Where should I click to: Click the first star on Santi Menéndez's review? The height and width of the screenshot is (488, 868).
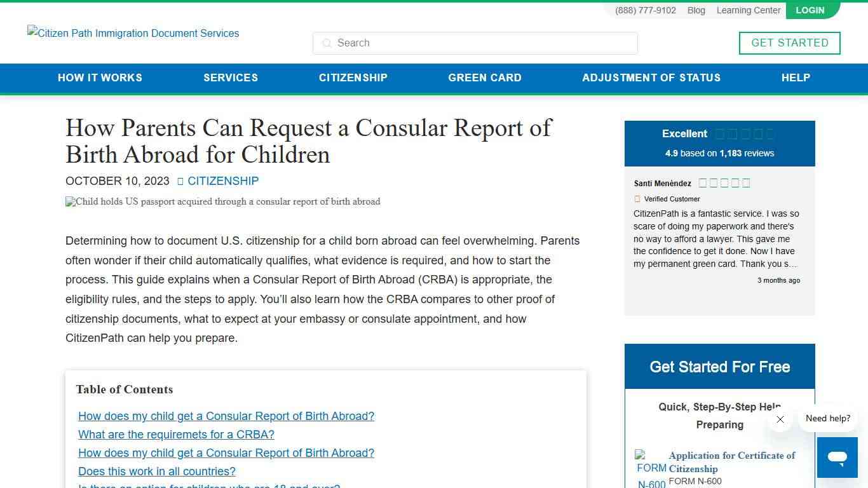pyautogui.click(x=702, y=183)
